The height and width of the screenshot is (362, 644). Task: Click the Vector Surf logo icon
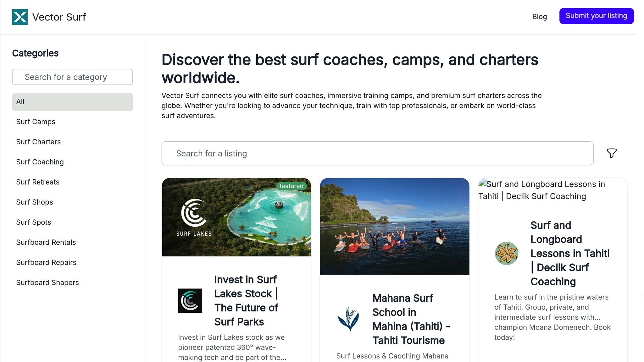(x=20, y=17)
